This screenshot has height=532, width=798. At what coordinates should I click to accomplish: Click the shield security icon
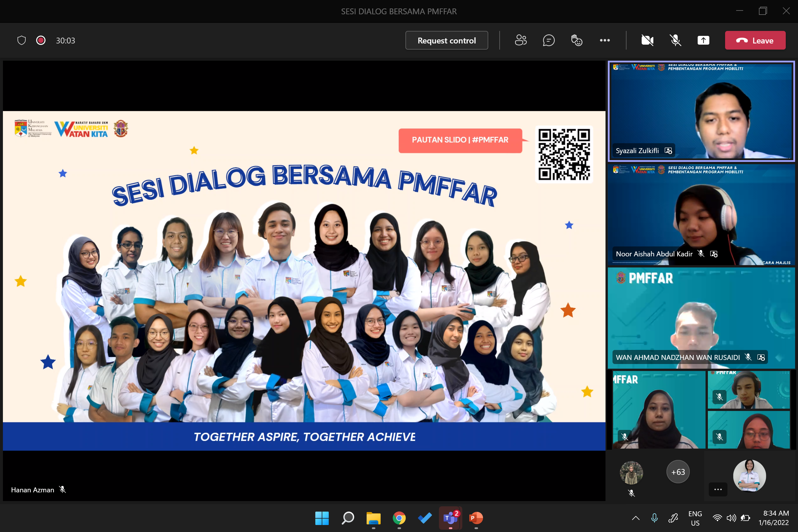click(x=21, y=40)
